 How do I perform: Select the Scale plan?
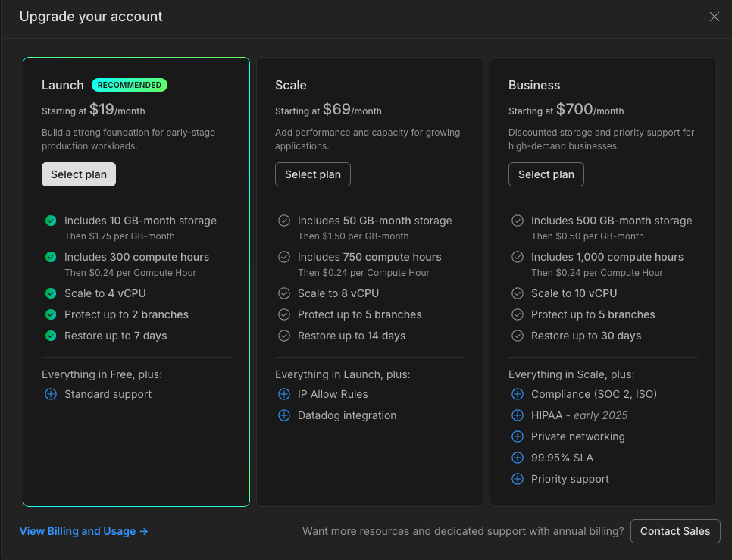(x=313, y=174)
